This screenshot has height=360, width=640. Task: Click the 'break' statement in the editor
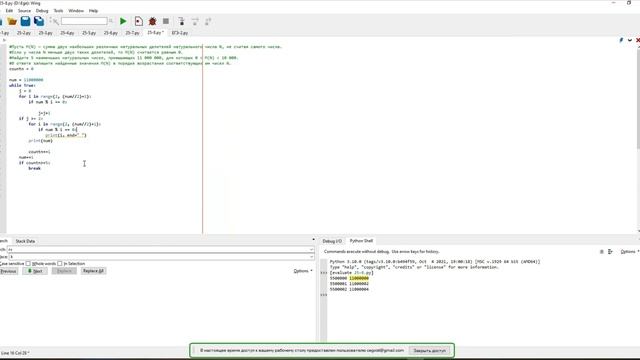(x=34, y=168)
